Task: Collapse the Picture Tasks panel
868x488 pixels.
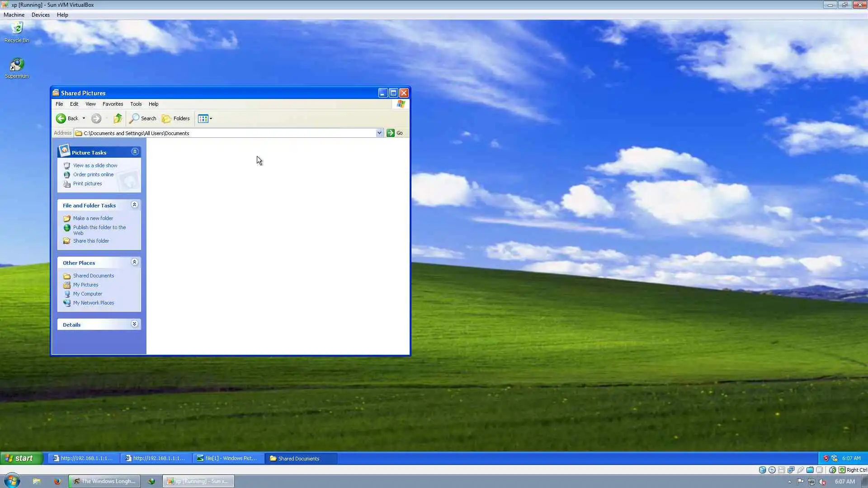Action: [x=135, y=152]
